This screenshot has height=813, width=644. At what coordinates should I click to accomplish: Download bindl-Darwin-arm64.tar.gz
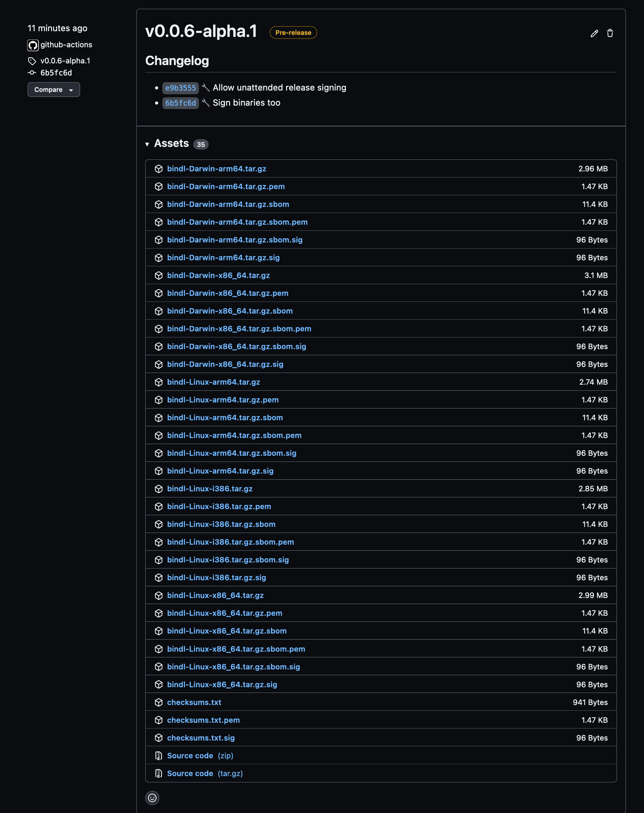[216, 169]
